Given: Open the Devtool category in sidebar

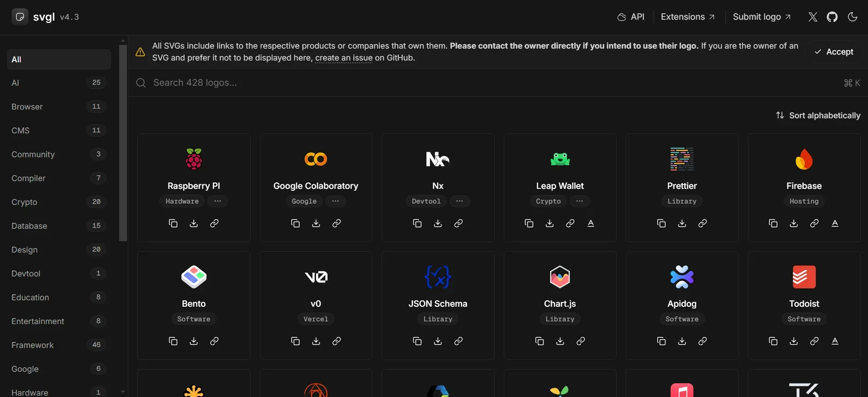Looking at the screenshot, I should coord(59,274).
